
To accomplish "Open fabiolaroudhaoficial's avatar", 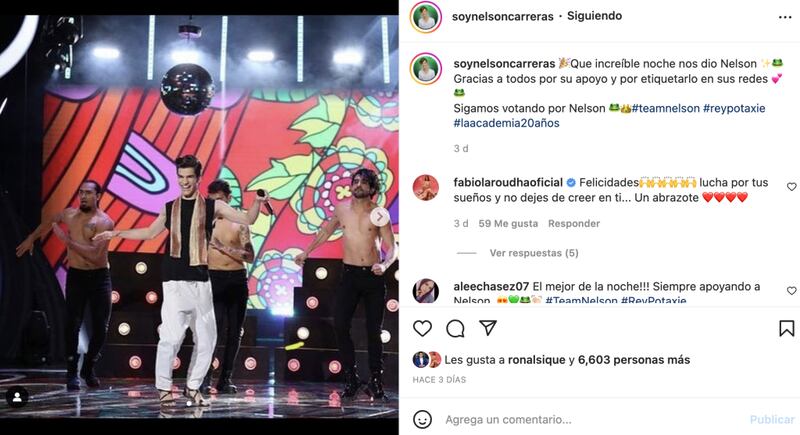I will tap(426, 187).
